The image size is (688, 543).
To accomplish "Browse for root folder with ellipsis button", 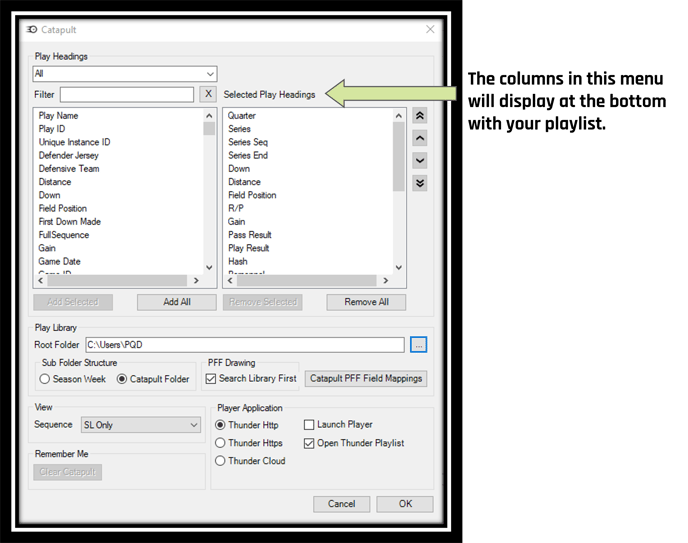I will 419,345.
